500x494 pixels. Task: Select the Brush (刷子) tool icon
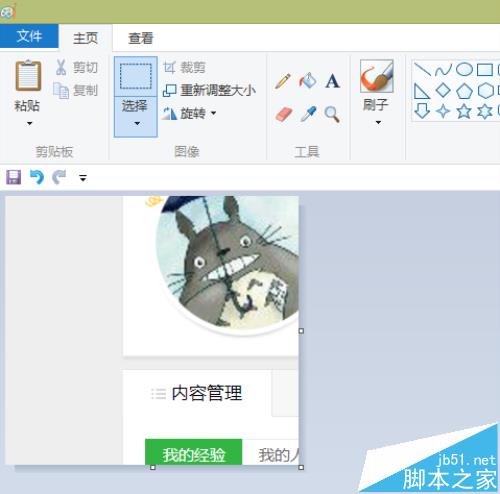[x=377, y=76]
